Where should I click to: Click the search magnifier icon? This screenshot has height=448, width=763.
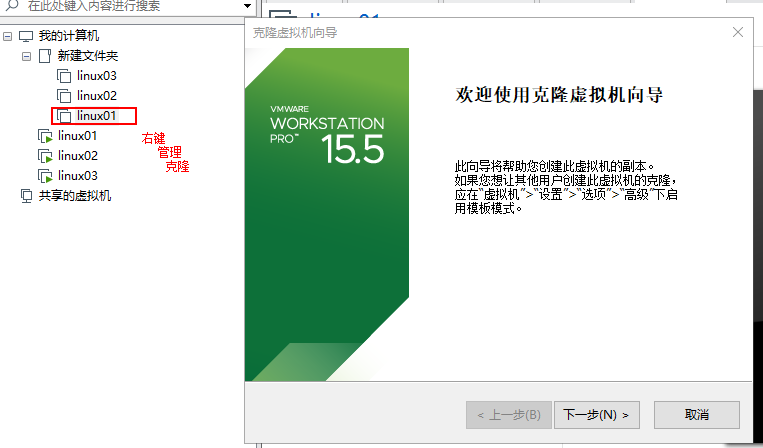pos(11,5)
